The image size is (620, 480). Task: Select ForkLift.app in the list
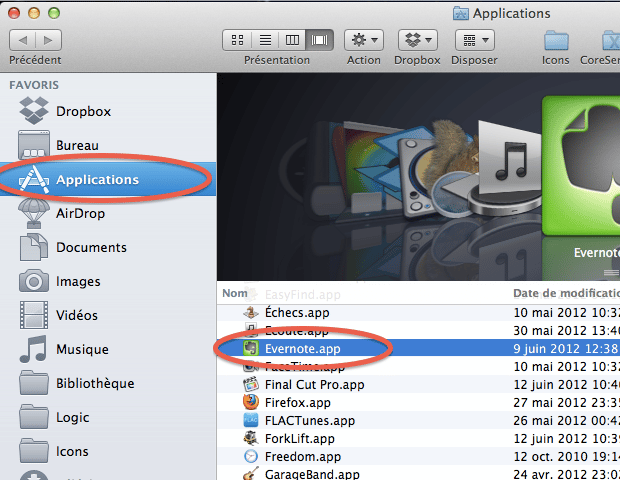coord(418,438)
